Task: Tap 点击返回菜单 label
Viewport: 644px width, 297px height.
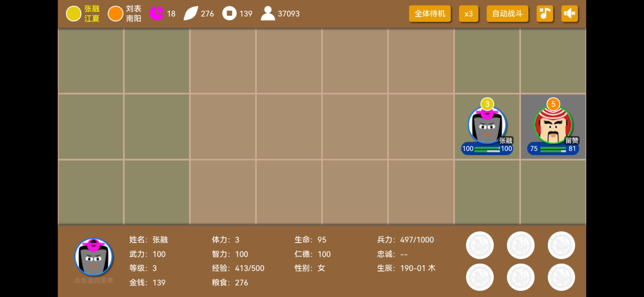Action: click(94, 280)
